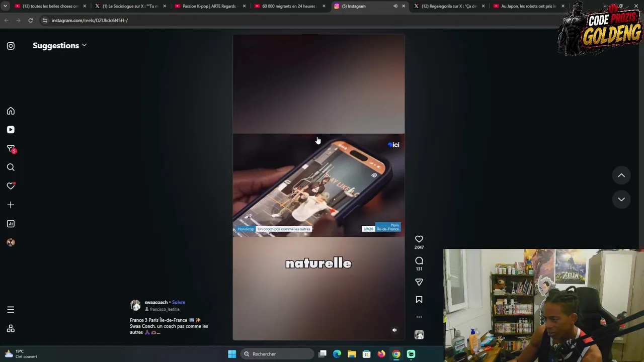Go to previous reel with up chevron
Viewport: 644px width, 362px height.
click(621, 175)
